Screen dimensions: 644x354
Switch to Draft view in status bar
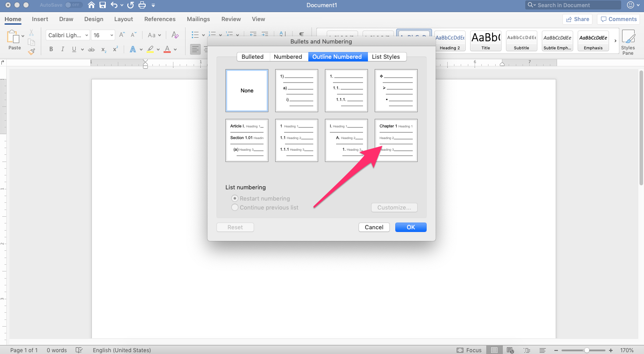coord(542,350)
